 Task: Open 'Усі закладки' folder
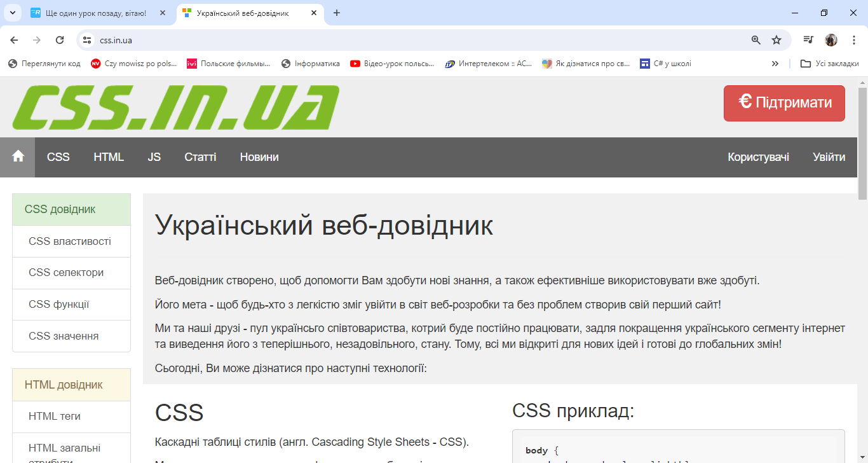tap(829, 64)
